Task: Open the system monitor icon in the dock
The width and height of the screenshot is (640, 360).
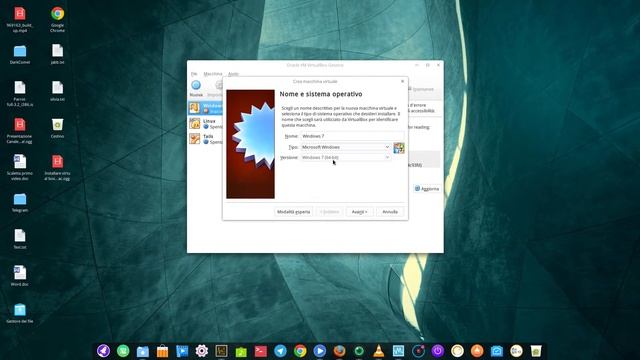Action: click(398, 351)
